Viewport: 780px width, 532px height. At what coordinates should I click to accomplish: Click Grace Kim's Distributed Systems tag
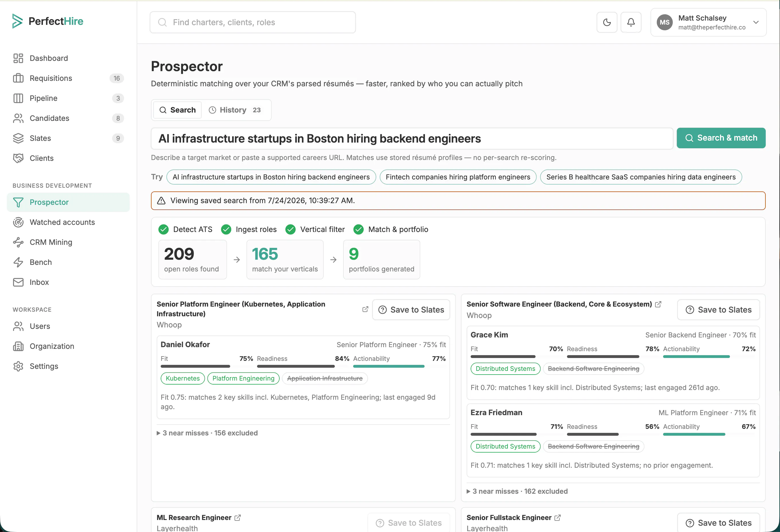click(x=506, y=369)
